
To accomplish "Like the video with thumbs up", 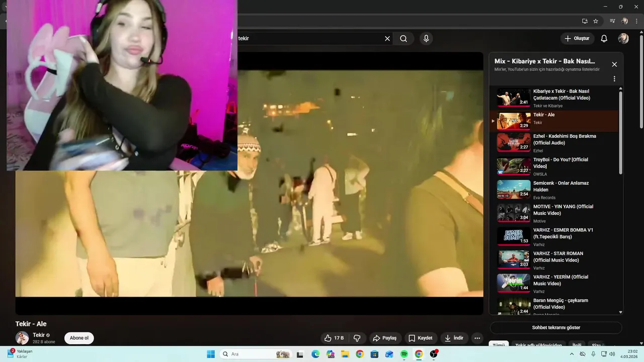I will coord(334,338).
